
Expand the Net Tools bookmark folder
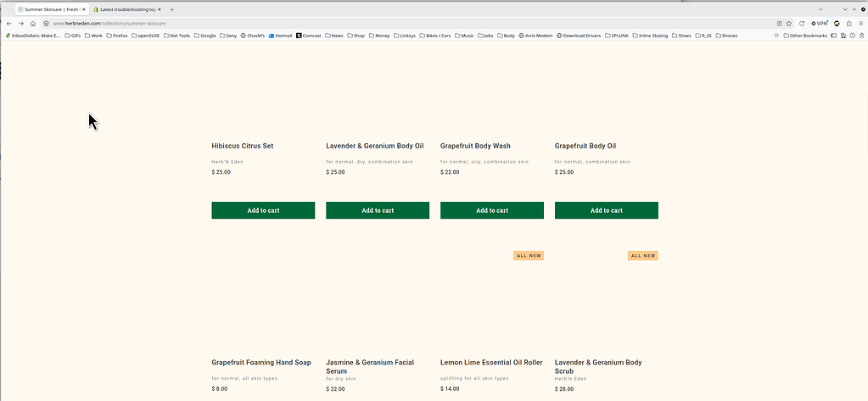coord(177,36)
